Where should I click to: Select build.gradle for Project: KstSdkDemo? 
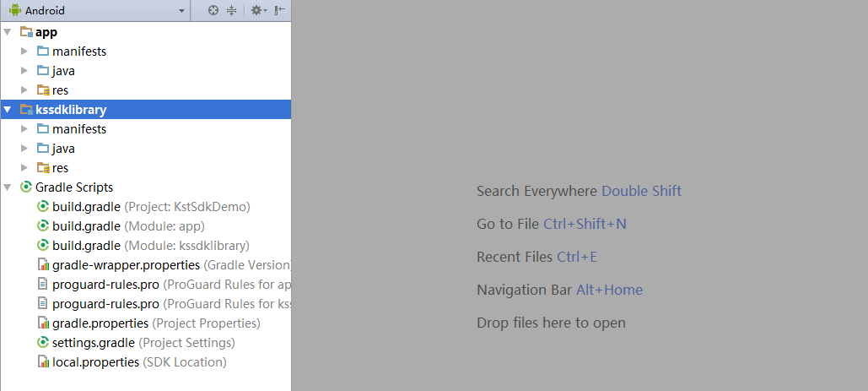86,207
